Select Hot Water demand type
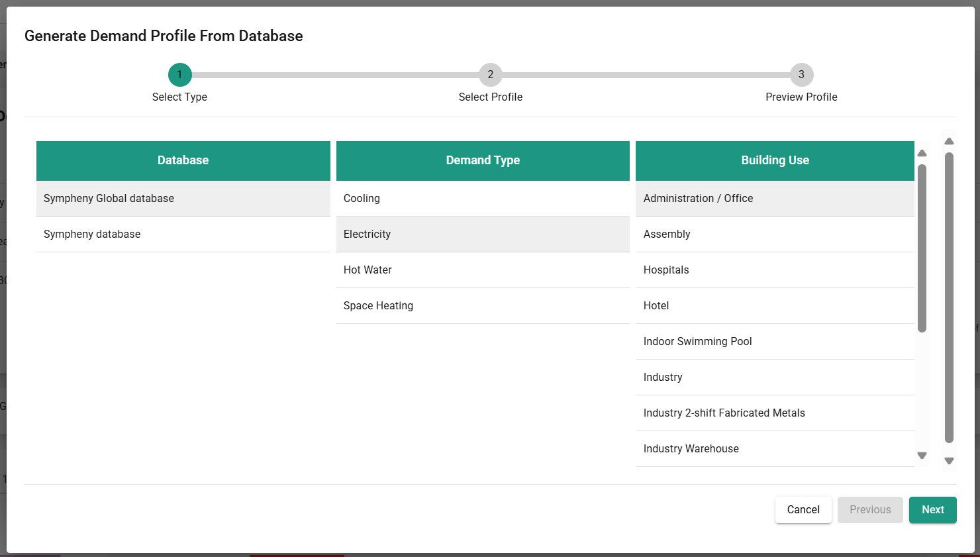 (x=482, y=270)
